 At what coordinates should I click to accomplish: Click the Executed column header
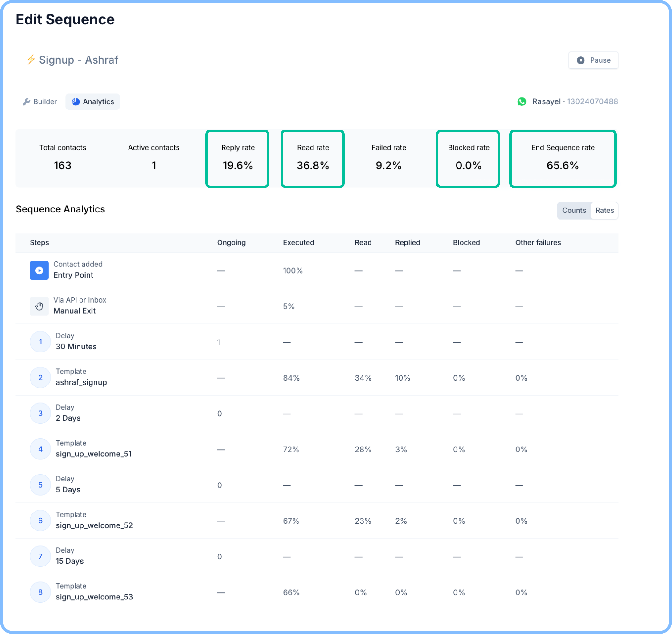[x=298, y=242]
